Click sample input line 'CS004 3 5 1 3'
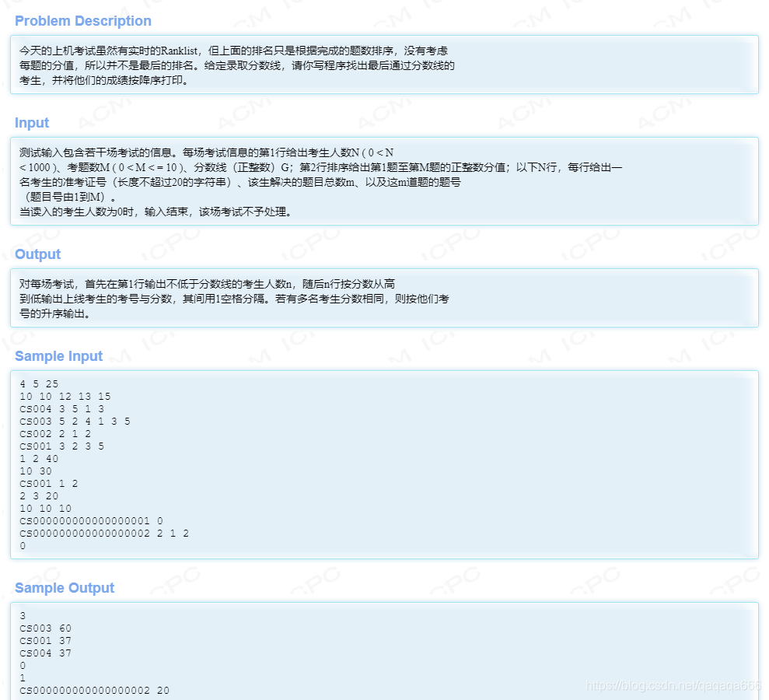The image size is (769, 700). pos(61,408)
